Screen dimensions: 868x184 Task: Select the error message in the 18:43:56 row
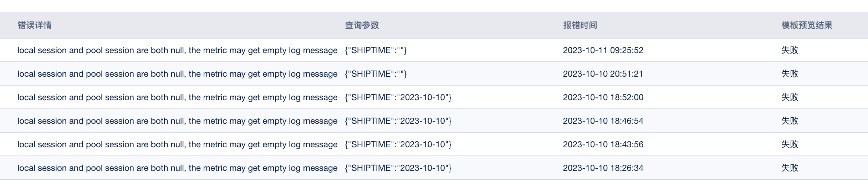[x=178, y=144]
